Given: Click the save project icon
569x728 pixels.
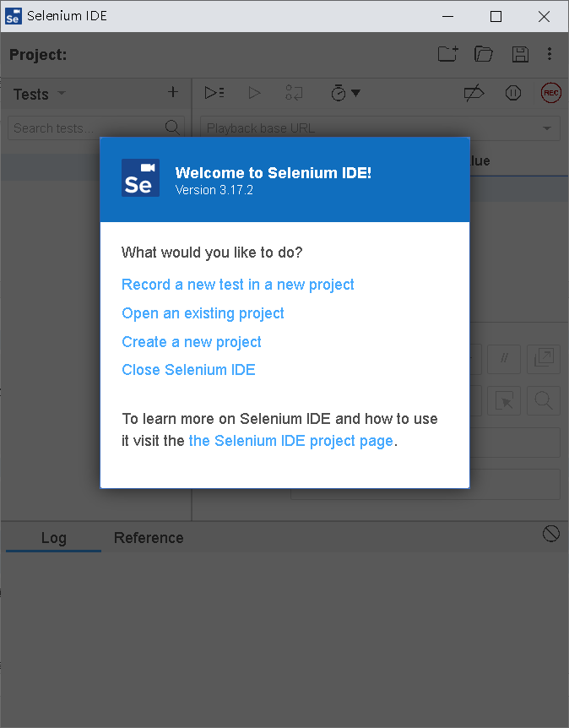Looking at the screenshot, I should [x=520, y=54].
